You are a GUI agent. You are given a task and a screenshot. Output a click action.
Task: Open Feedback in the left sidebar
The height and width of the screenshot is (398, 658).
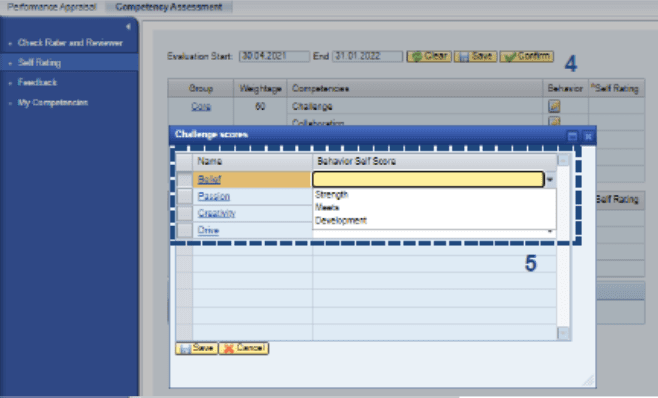click(37, 82)
